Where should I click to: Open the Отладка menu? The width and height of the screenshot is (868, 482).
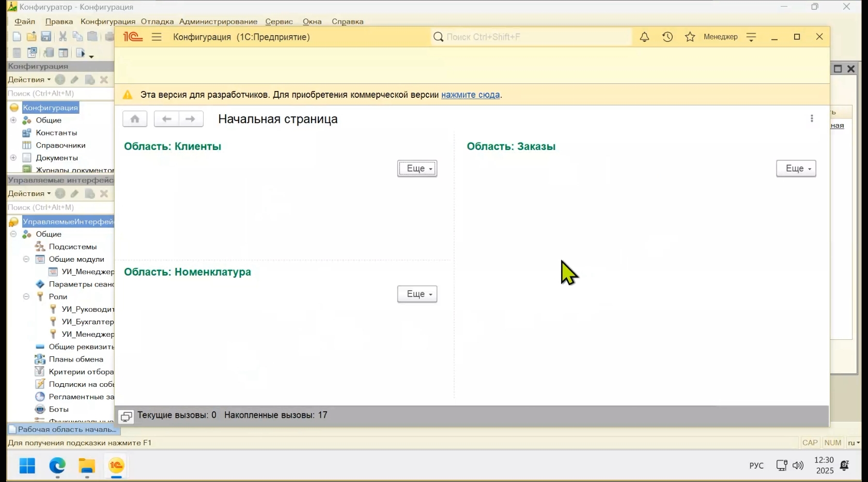[157, 22]
